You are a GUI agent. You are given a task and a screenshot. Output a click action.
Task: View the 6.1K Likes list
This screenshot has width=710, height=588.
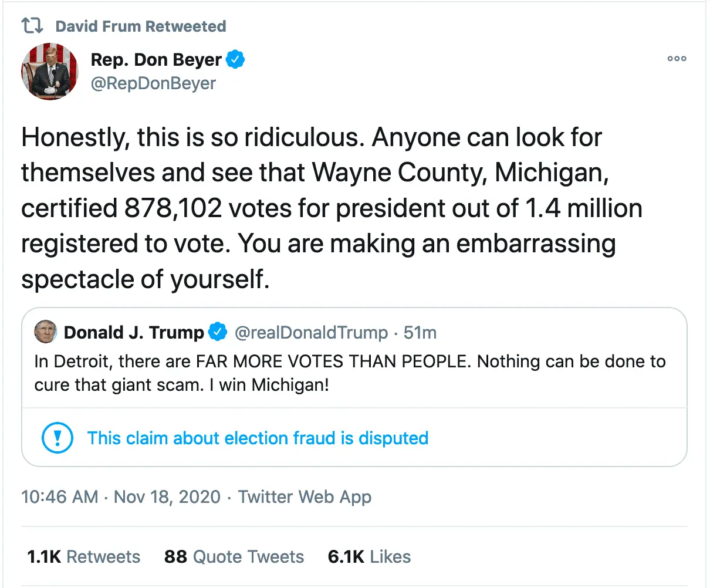coord(369,556)
